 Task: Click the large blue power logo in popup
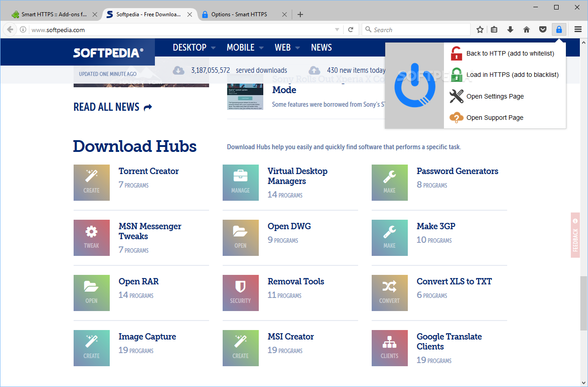415,86
